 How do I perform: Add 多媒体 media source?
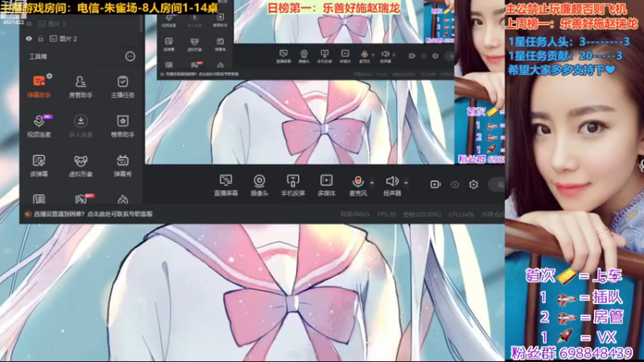coord(326,185)
